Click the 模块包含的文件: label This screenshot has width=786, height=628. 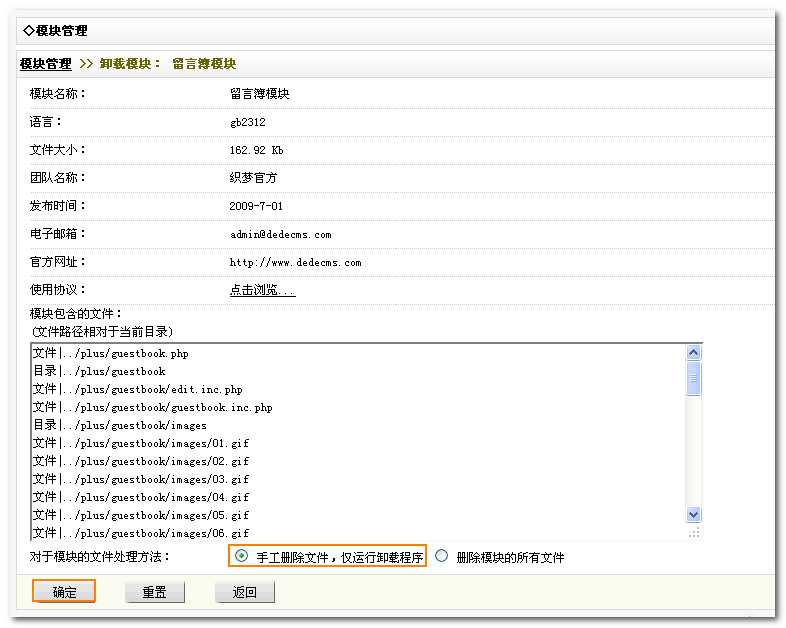(76, 314)
